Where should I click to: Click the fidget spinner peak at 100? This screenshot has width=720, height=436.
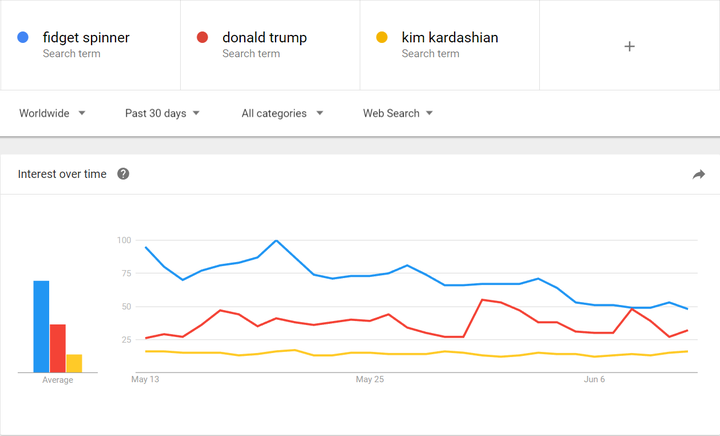coord(276,240)
